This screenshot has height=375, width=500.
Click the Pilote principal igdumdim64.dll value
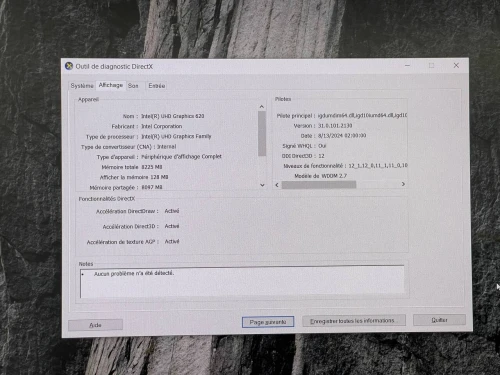click(362, 115)
